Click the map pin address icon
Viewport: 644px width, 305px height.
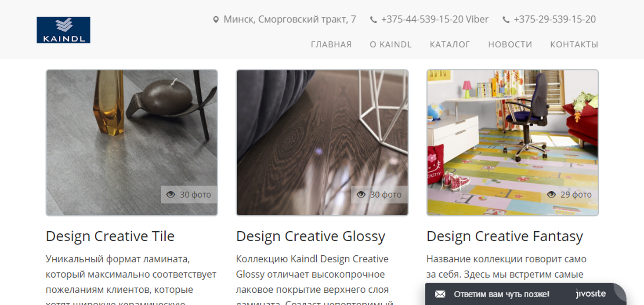[216, 20]
